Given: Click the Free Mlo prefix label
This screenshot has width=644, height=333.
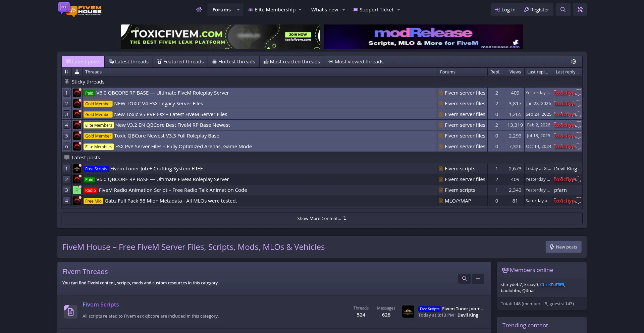Looking at the screenshot, I should coord(93,201).
